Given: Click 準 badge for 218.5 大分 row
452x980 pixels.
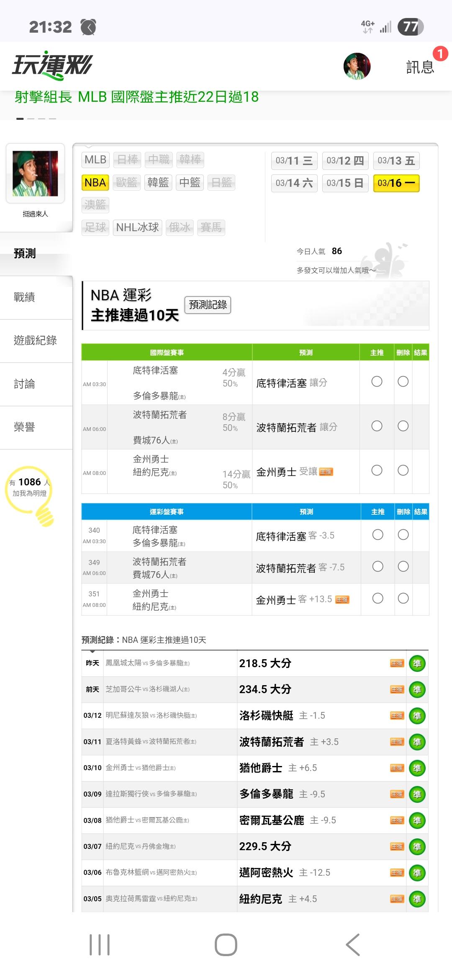Looking at the screenshot, I should pos(417,663).
